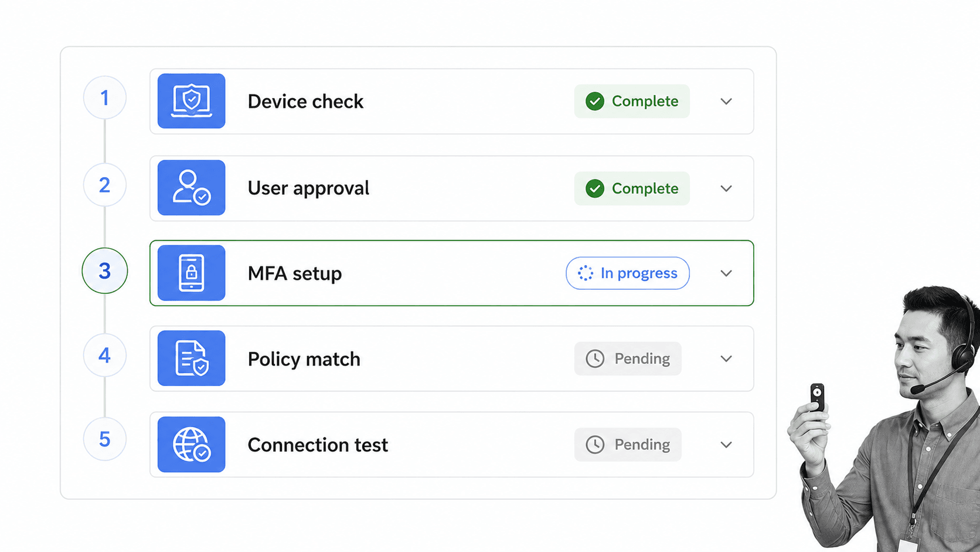Click the MFA setup title text
This screenshot has height=552, width=980.
(x=295, y=274)
